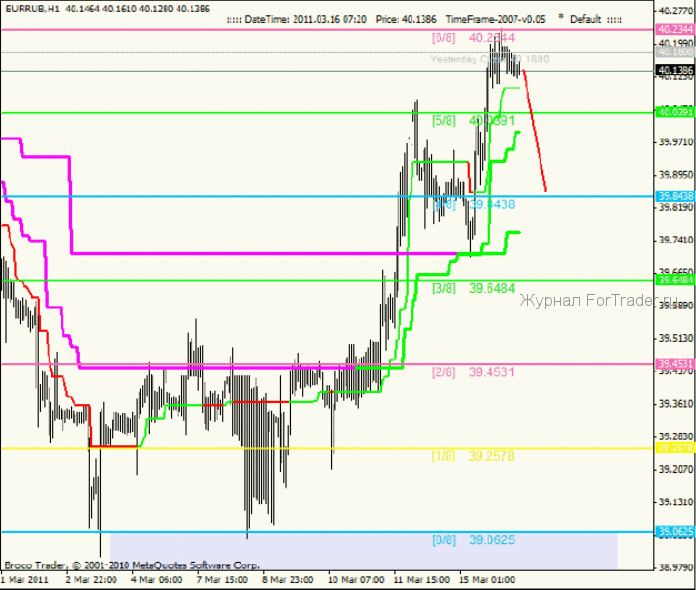
Task: Click the green 40.0391 price scale tag
Action: (675, 112)
